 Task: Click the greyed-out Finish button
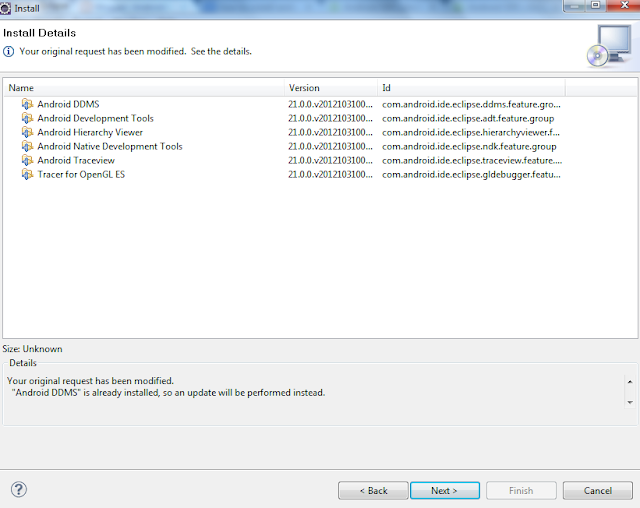pyautogui.click(x=521, y=490)
